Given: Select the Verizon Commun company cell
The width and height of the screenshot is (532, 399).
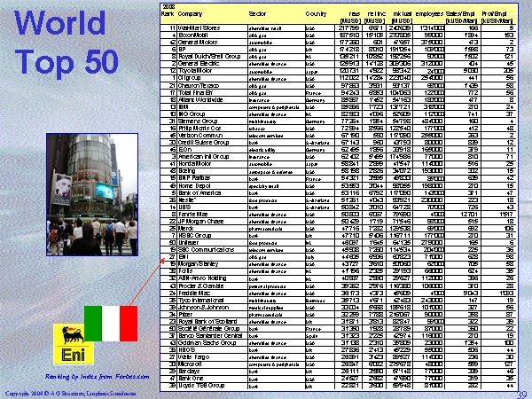Looking at the screenshot, I should click(213, 136).
